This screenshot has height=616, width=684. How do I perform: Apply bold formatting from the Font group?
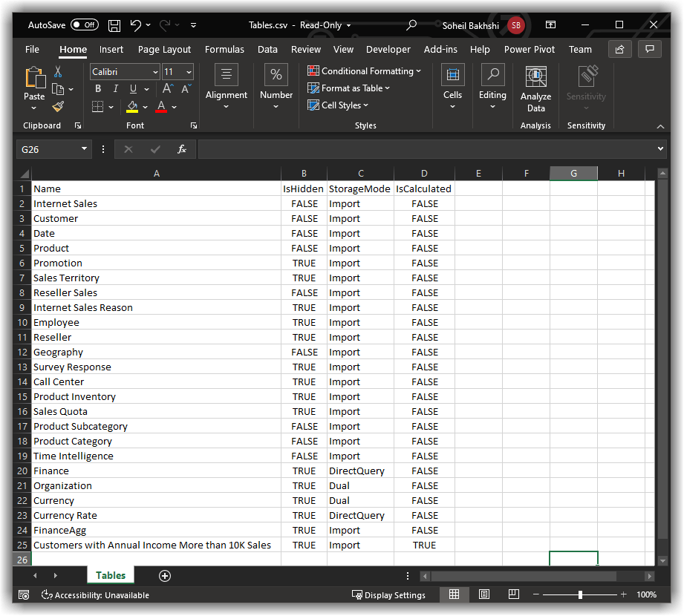pos(97,88)
